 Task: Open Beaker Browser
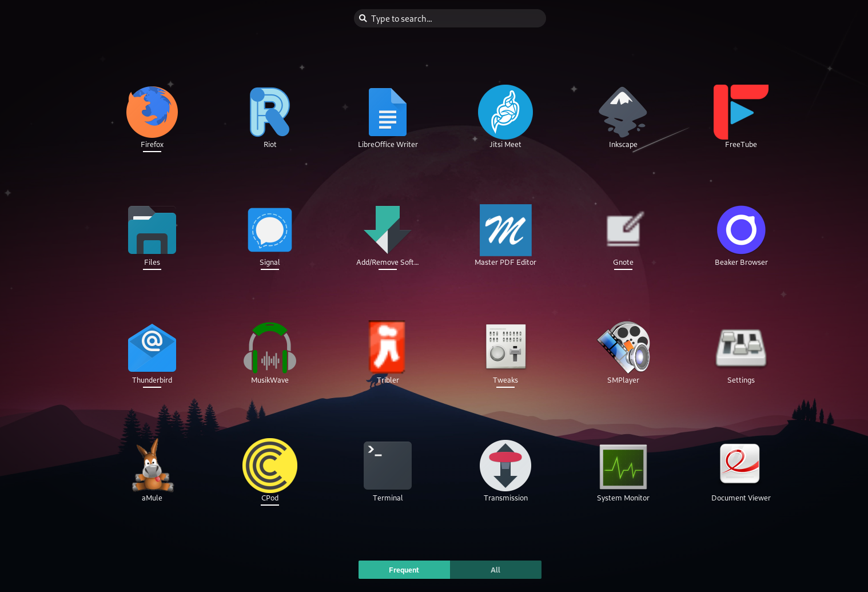coord(741,231)
